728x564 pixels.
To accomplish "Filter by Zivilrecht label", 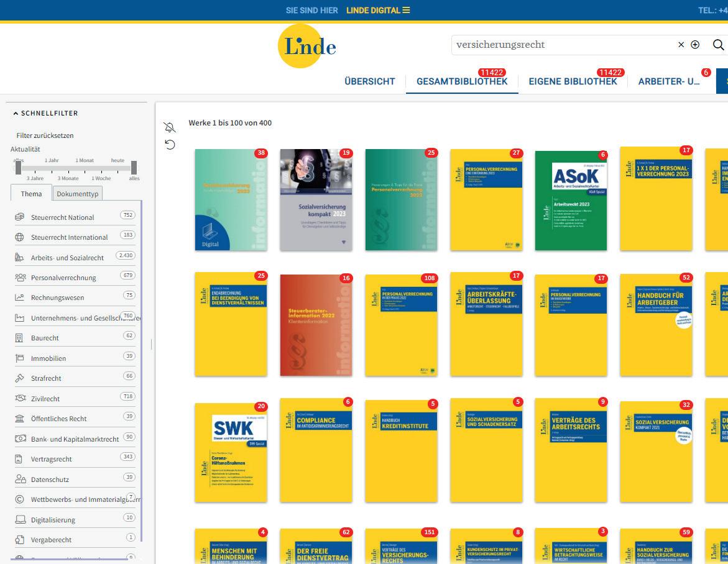I will pyautogui.click(x=45, y=398).
